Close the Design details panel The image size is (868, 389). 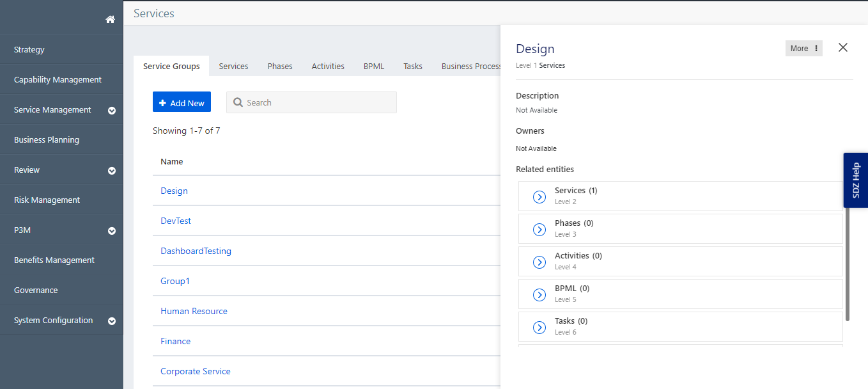click(x=843, y=47)
